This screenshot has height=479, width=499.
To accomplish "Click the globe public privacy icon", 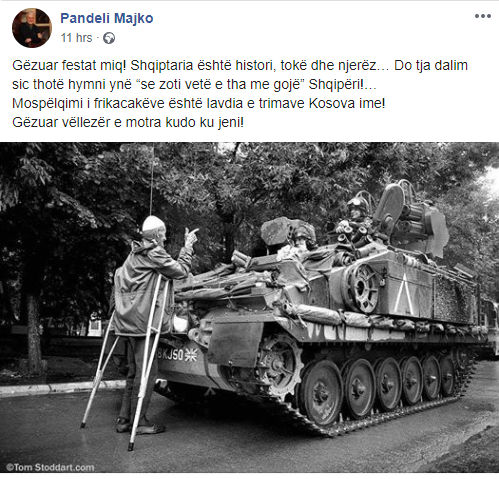I will pos(109,38).
